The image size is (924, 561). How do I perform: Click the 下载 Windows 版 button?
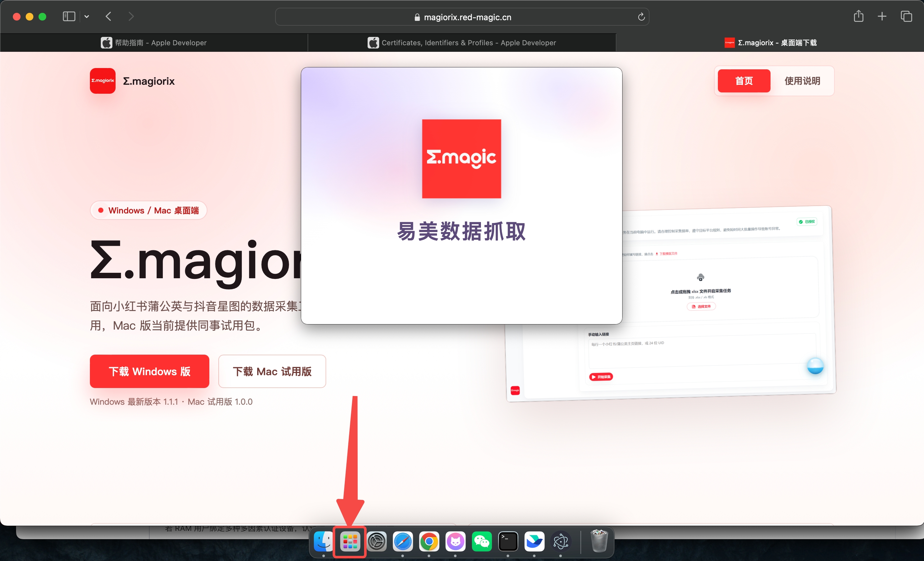150,371
